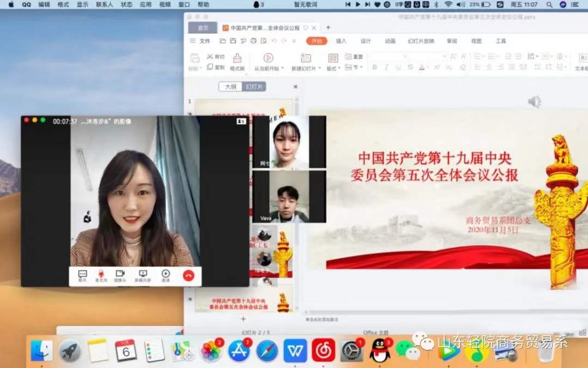Open QQ penguin icon in the dock
This screenshot has width=588, height=368.
[x=379, y=351]
